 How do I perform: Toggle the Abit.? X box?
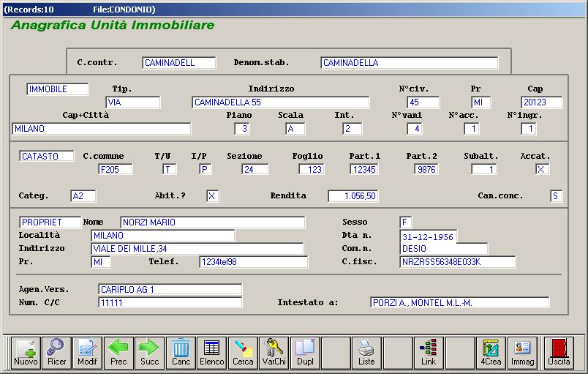pyautogui.click(x=213, y=196)
